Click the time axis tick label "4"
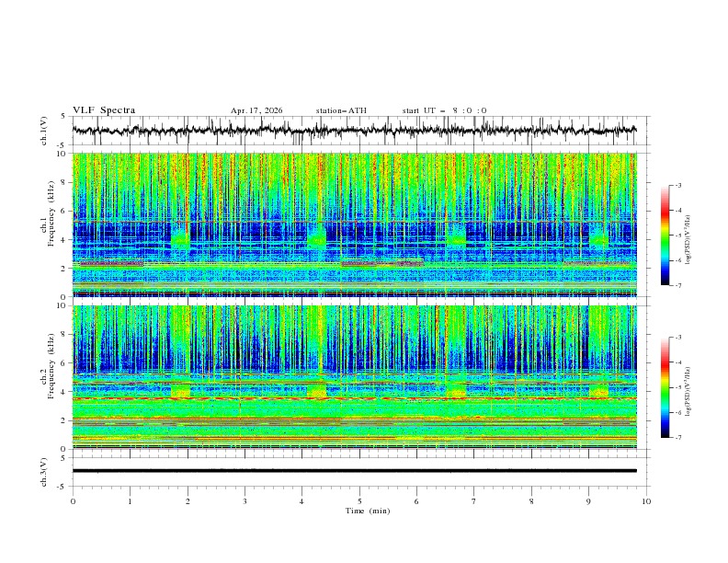 [301, 501]
